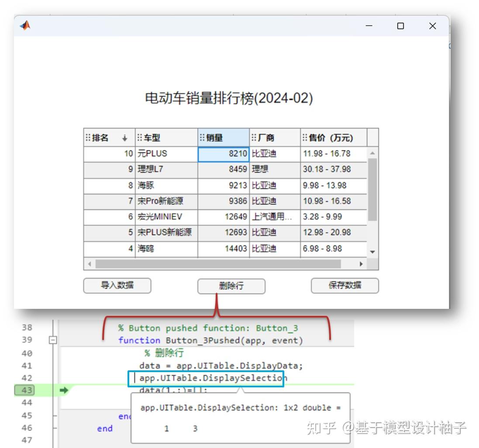479x448 pixels.
Task: Select the 销量 column header
Action: pyautogui.click(x=224, y=138)
